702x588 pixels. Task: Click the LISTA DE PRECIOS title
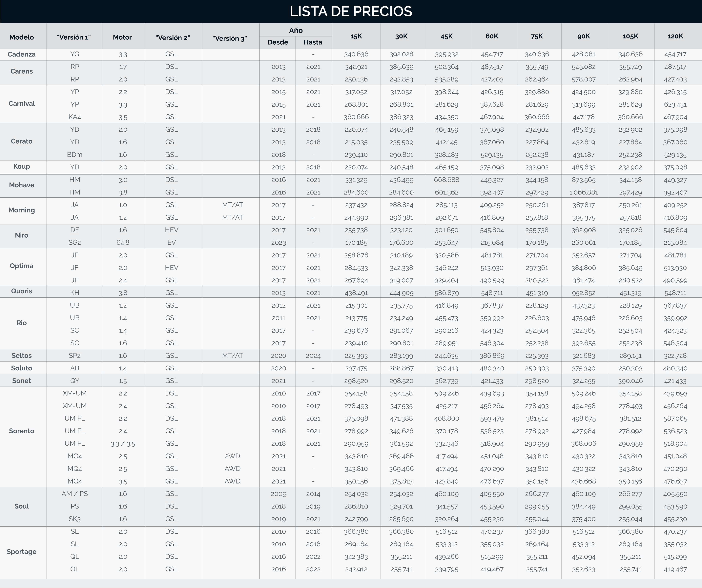351,11
